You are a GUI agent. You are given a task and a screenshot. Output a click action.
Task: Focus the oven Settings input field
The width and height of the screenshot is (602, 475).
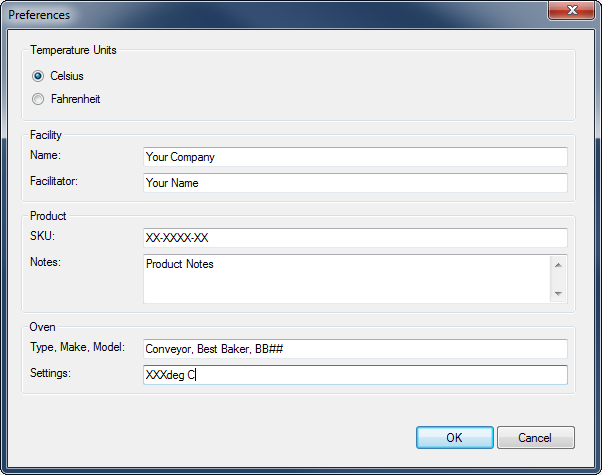(x=355, y=375)
